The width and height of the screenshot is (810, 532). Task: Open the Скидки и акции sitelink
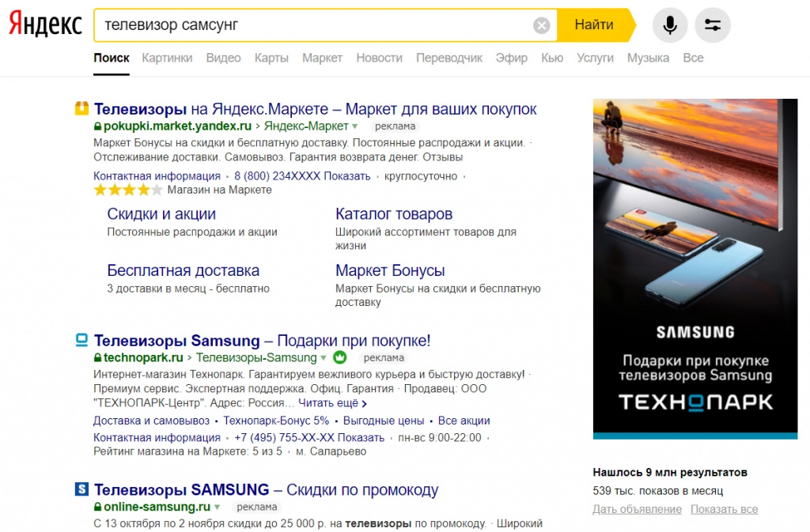click(x=161, y=214)
